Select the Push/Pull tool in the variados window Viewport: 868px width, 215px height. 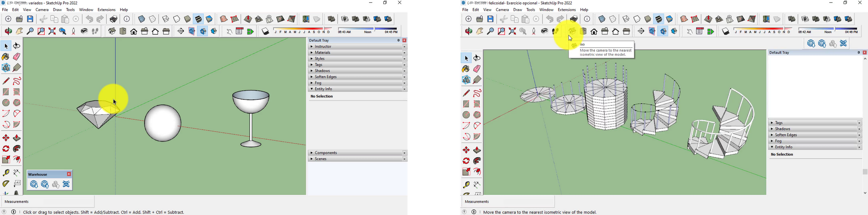[x=17, y=138]
